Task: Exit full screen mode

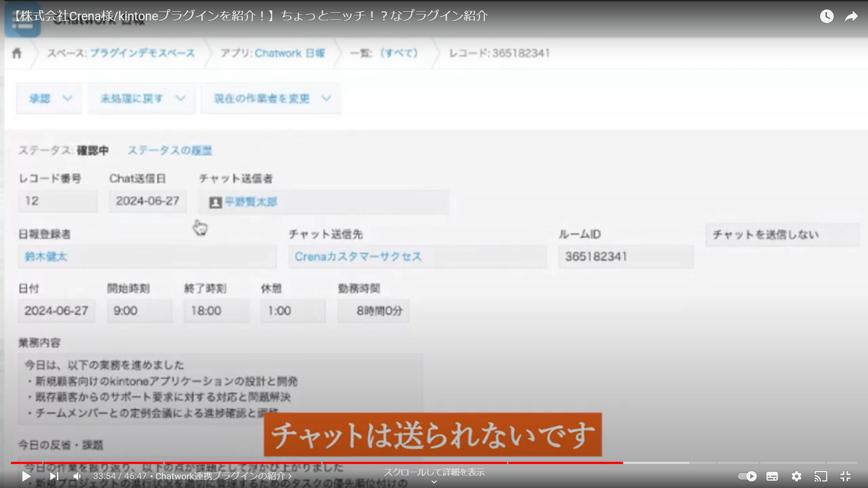Action: click(845, 476)
